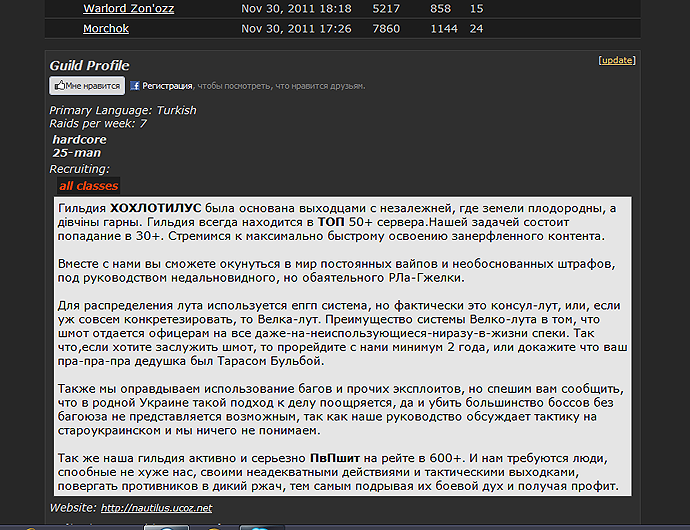The height and width of the screenshot is (530, 690).
Task: Open the nautilus.ucoz.net website link
Action: point(156,508)
